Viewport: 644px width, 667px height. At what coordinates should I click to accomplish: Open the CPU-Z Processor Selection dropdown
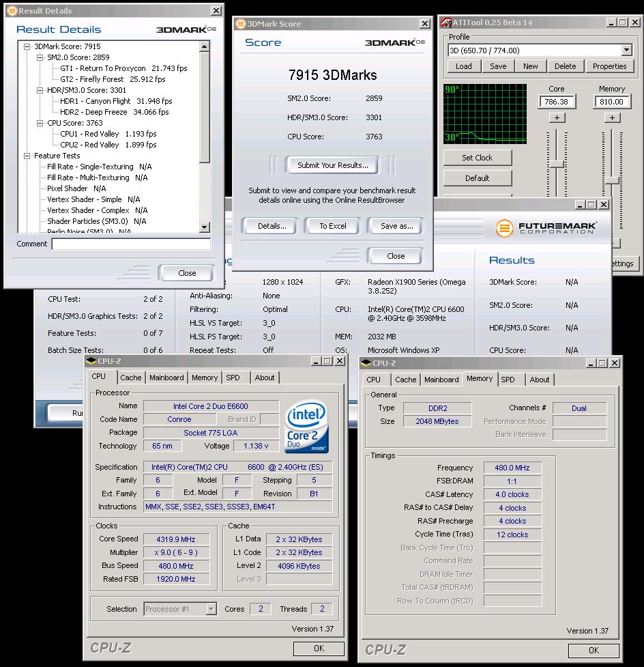tap(211, 609)
